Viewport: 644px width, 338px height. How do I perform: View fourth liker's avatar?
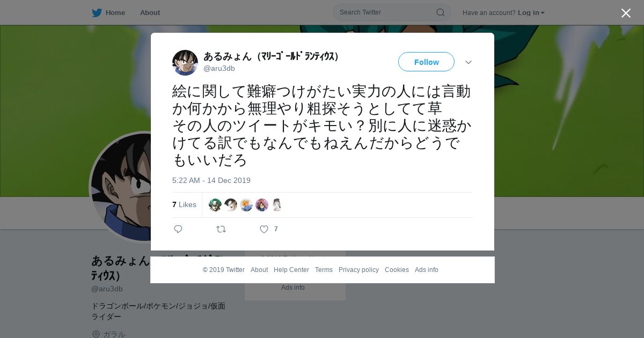tap(262, 204)
